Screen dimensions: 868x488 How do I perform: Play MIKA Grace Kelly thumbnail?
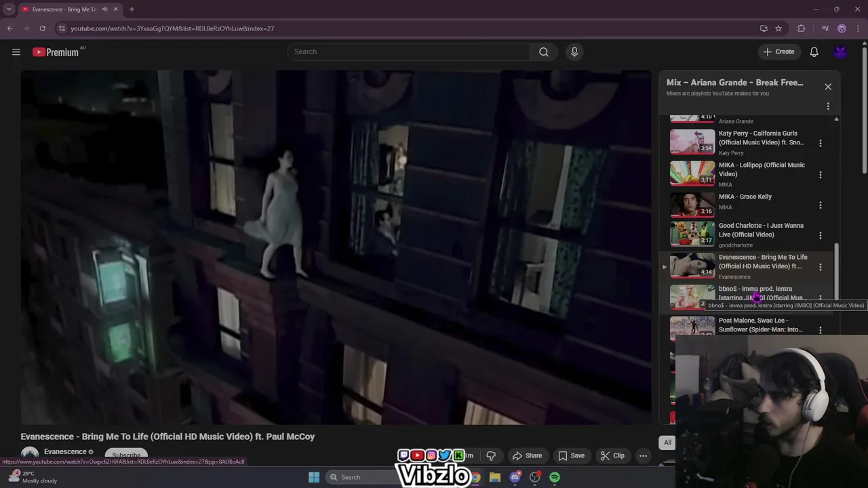point(692,205)
